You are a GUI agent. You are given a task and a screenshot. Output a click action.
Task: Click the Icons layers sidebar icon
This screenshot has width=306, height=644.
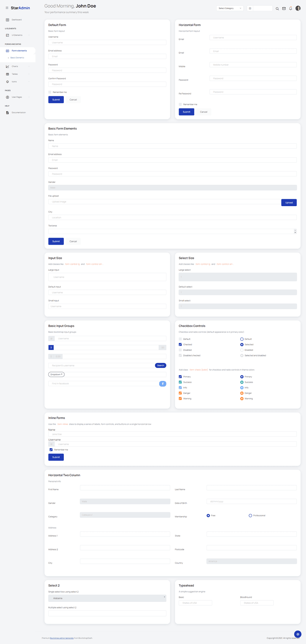click(x=7, y=81)
